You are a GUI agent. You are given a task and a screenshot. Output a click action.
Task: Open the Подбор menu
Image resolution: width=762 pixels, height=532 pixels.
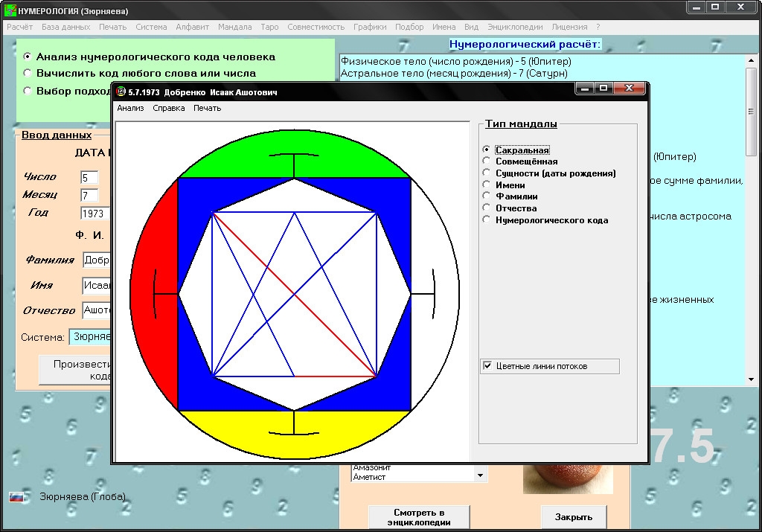point(409,28)
